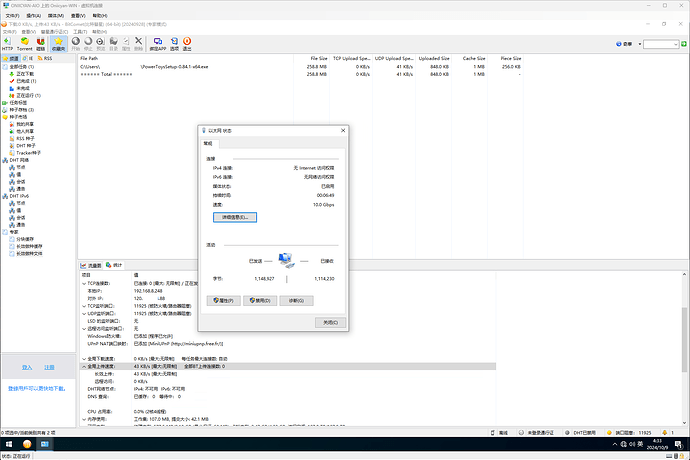Select the Torrent Archive (种子存档 (3)) item
Screen dimensions: 690x460
coord(18,110)
